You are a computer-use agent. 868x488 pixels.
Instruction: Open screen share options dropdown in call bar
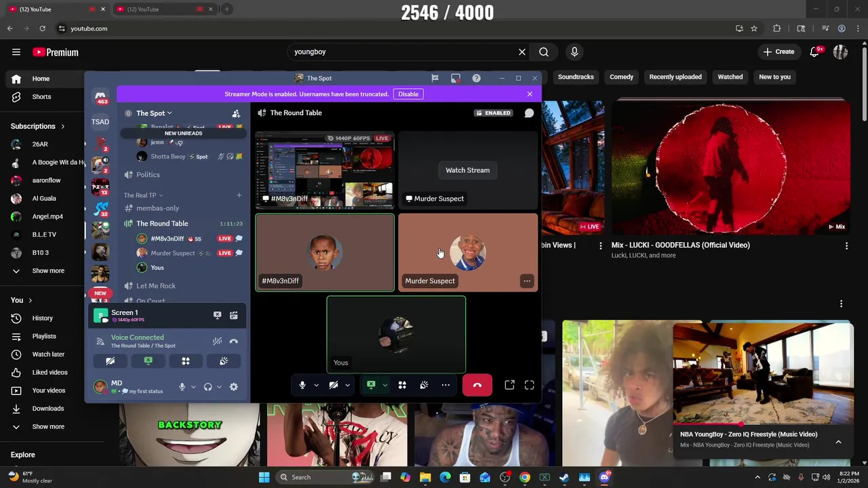coord(384,385)
